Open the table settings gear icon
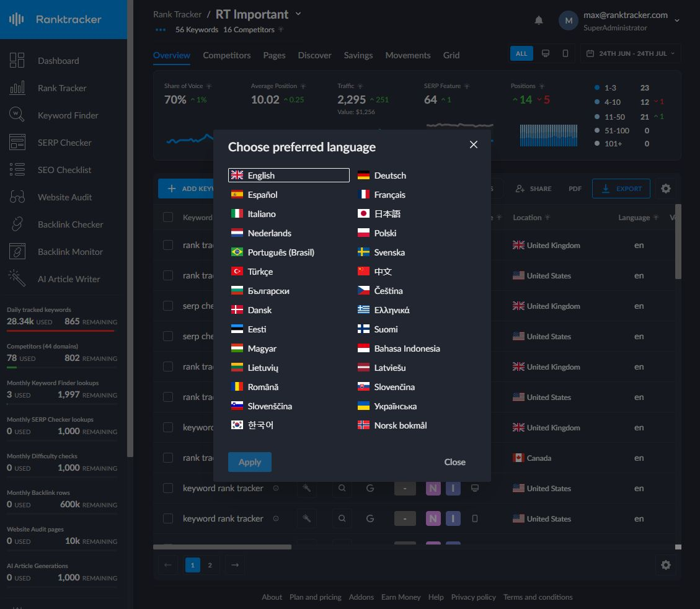Screen dimensions: 700x609 tap(666, 189)
